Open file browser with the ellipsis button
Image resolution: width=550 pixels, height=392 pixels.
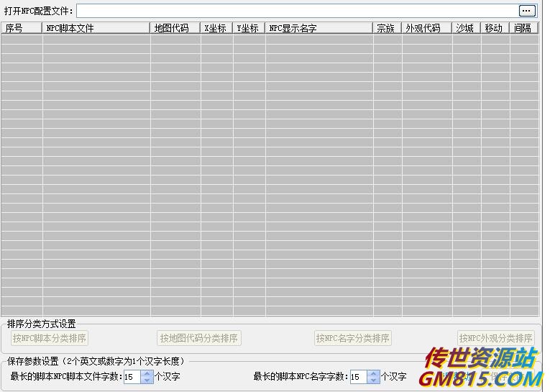pyautogui.click(x=527, y=11)
